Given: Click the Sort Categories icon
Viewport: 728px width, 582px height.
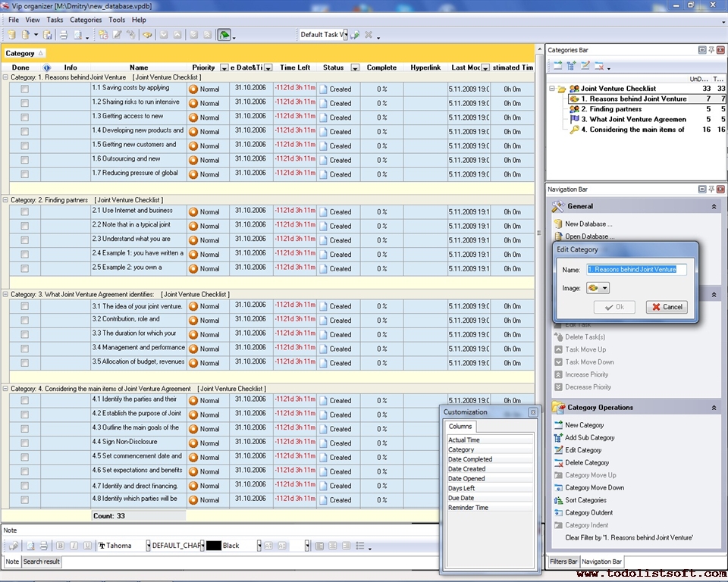Looking at the screenshot, I should (x=558, y=501).
